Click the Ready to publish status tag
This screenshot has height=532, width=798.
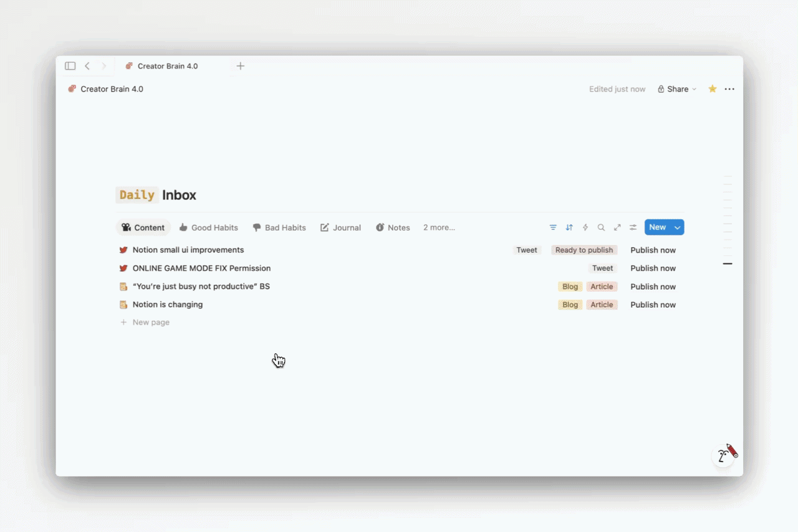click(584, 250)
